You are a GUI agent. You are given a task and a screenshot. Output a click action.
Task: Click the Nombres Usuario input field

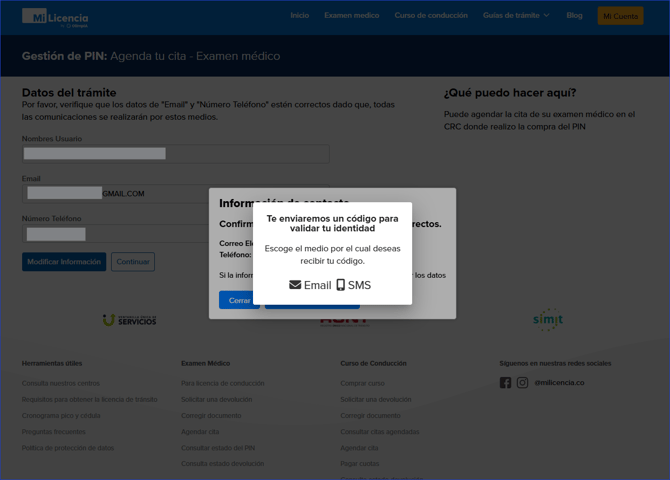tap(175, 154)
